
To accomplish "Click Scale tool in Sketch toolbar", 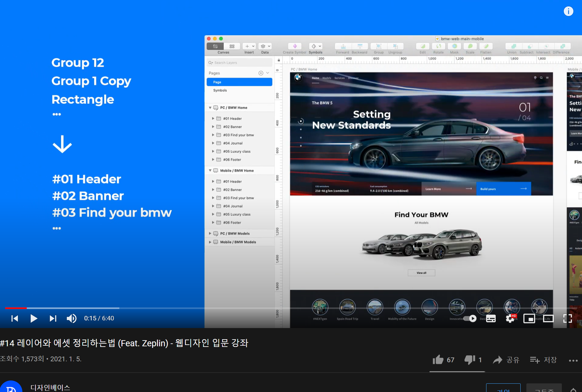I will coord(470,46).
